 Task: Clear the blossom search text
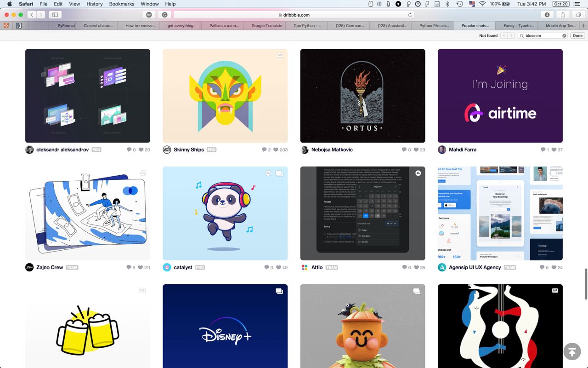(x=564, y=35)
